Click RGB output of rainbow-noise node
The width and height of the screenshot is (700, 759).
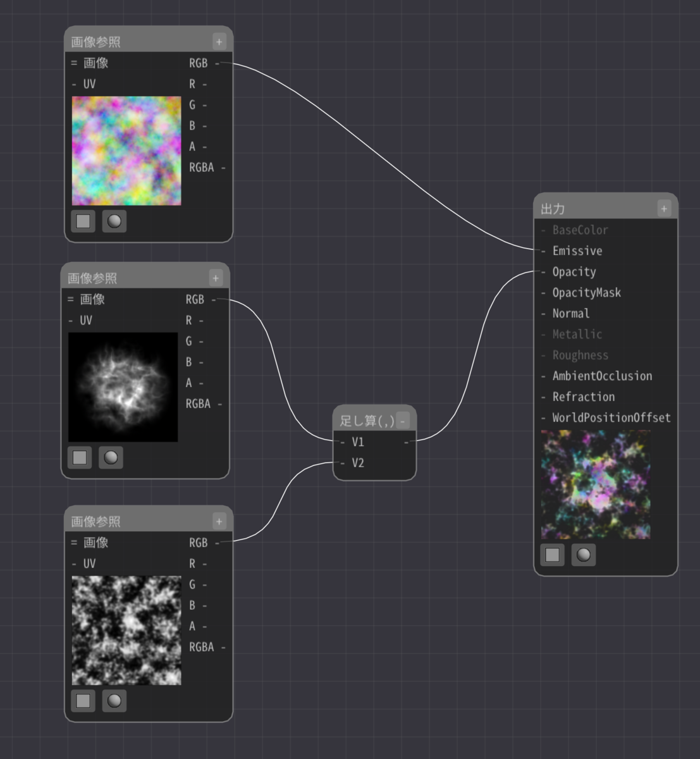(204, 63)
